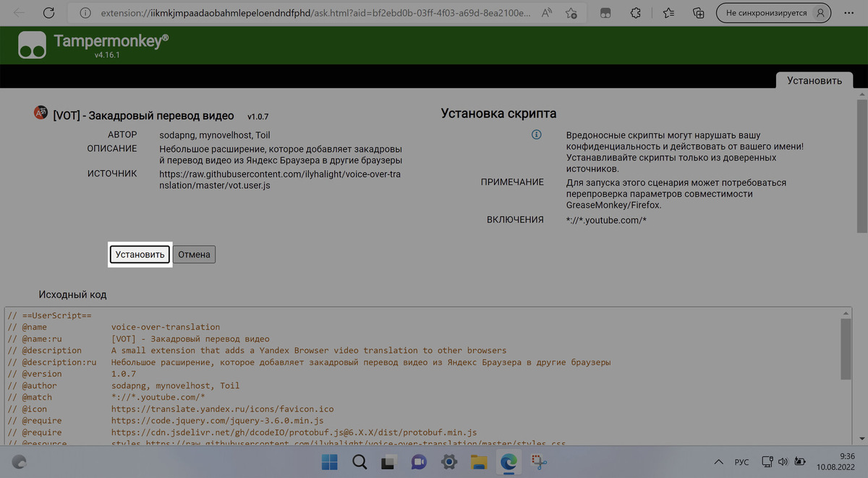
Task: Open the Extensions puzzle icon
Action: point(636,13)
